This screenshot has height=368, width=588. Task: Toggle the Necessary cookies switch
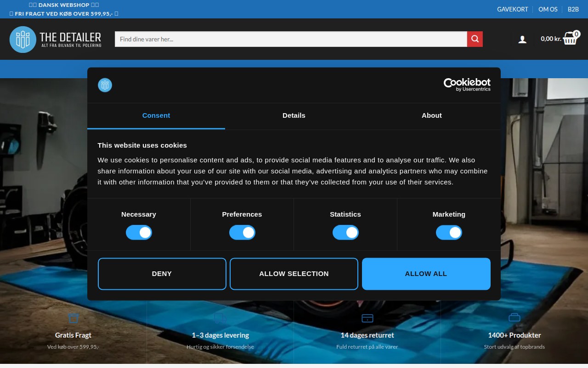(139, 233)
